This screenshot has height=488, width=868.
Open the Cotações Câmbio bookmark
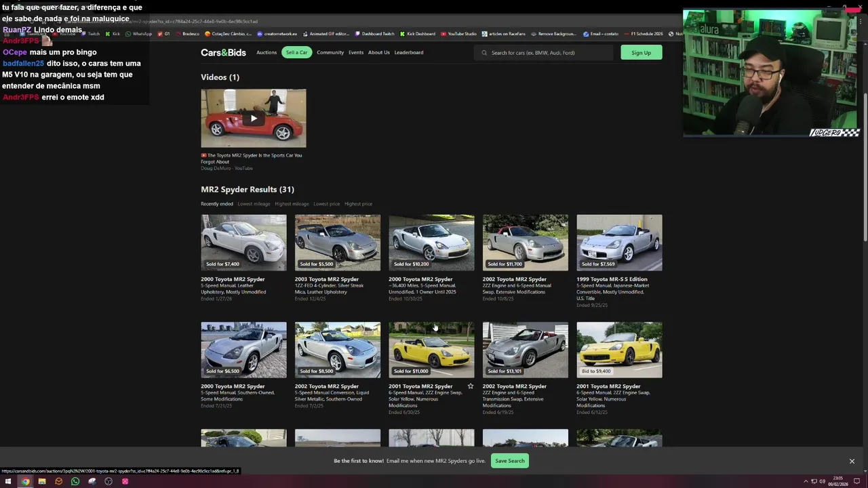[228, 34]
